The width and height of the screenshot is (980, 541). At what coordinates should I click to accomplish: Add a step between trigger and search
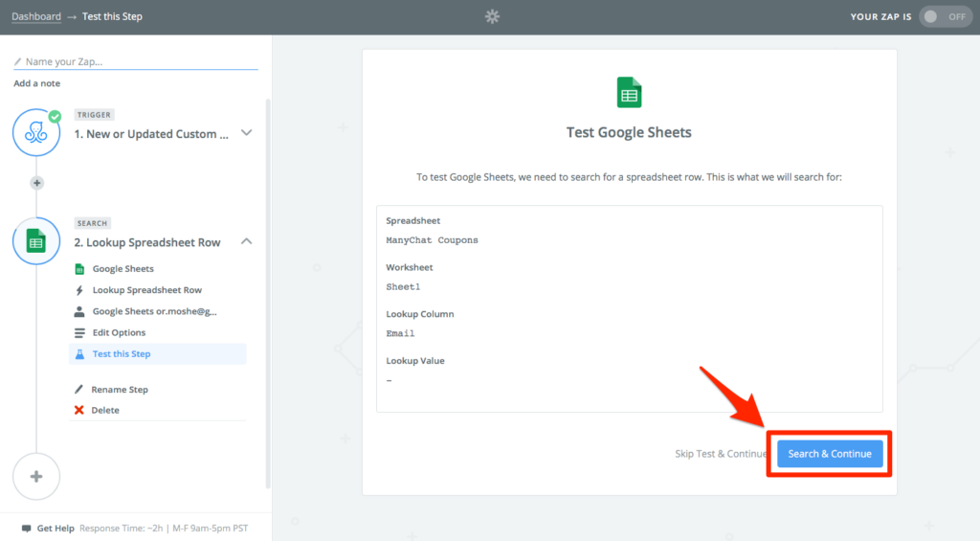coord(37,183)
